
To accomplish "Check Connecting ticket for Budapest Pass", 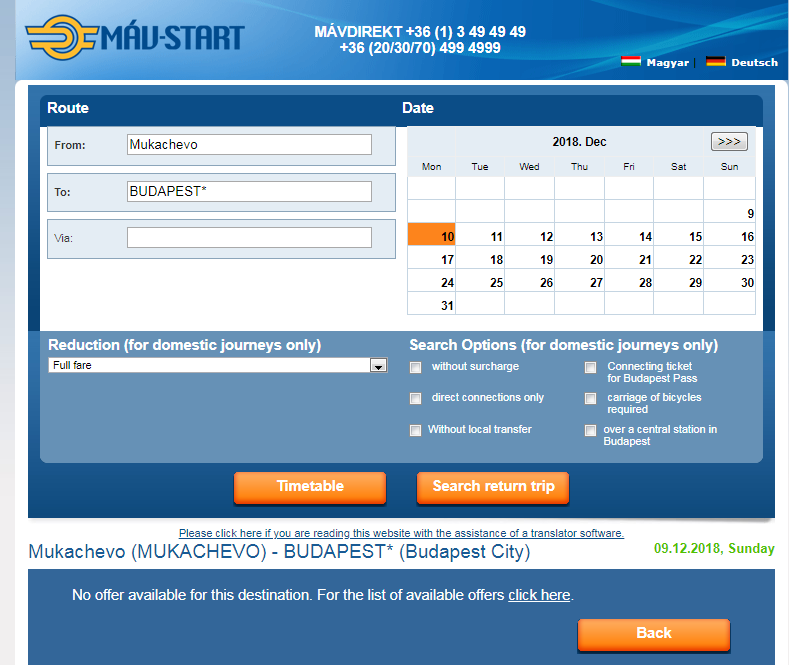I will tap(591, 367).
